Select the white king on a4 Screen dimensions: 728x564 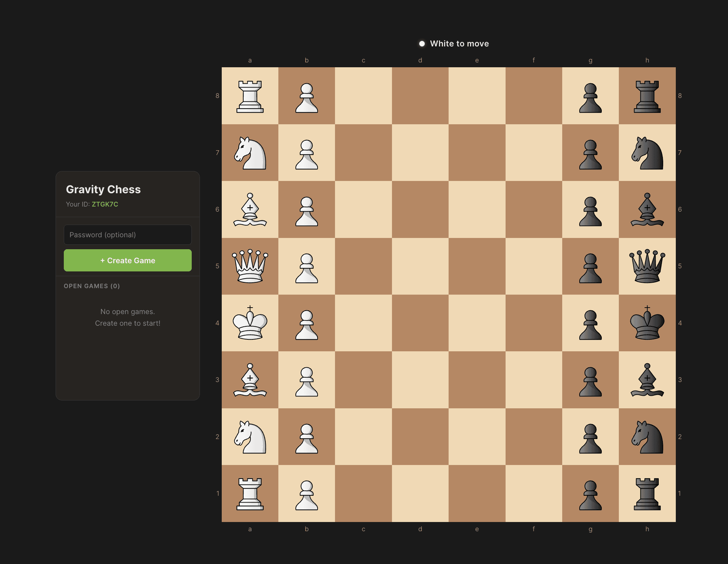(250, 323)
